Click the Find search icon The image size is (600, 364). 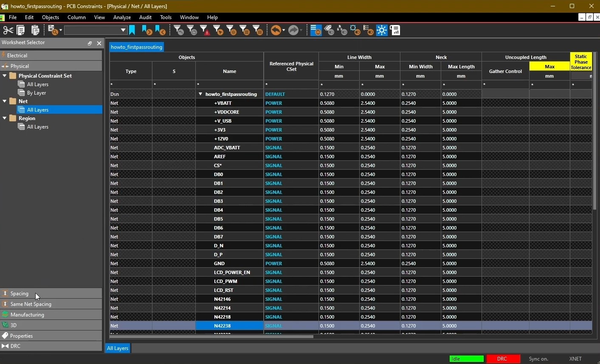pyautogui.click(x=53, y=30)
